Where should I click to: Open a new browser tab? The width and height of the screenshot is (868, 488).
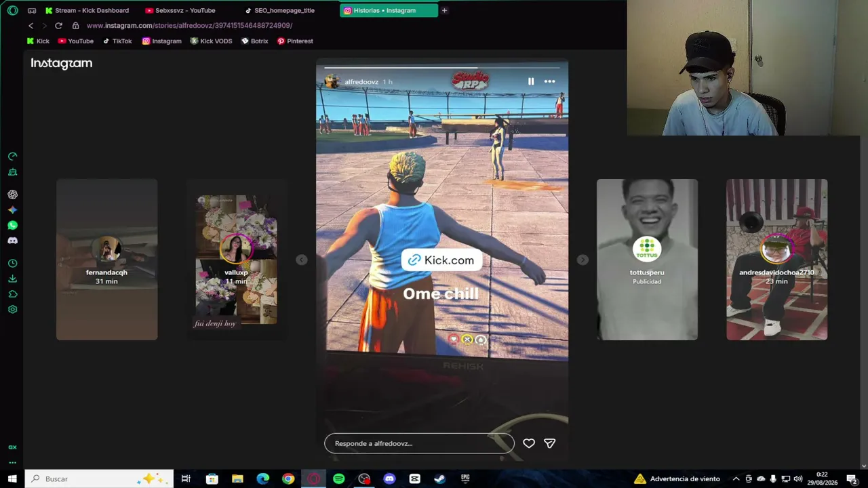pyautogui.click(x=444, y=10)
